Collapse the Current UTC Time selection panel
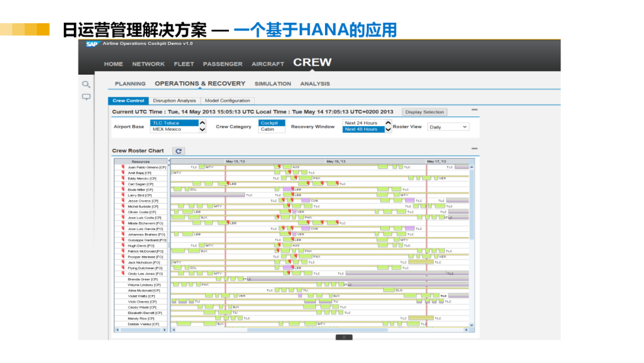This screenshot has width=644, height=363. coord(475,110)
